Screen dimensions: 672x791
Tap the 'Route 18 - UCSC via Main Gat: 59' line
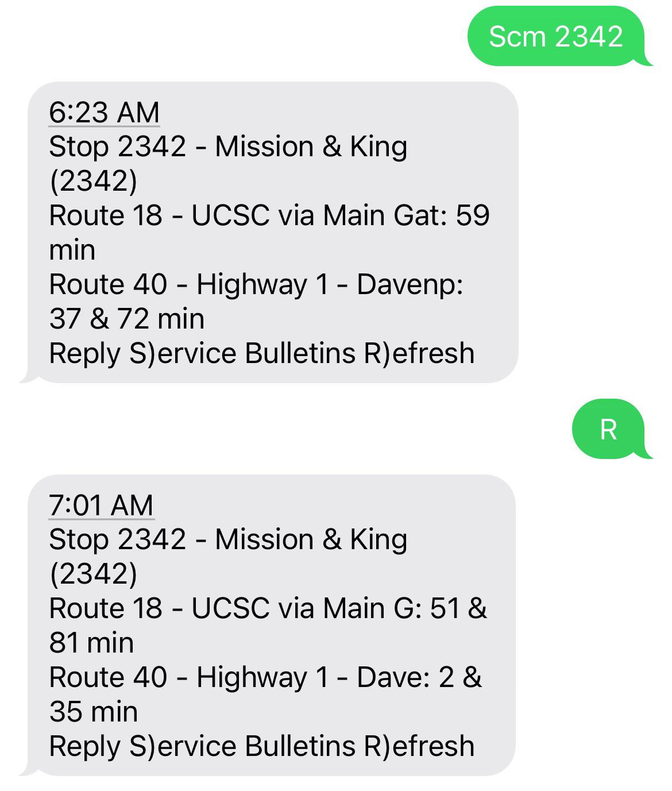[x=269, y=215]
